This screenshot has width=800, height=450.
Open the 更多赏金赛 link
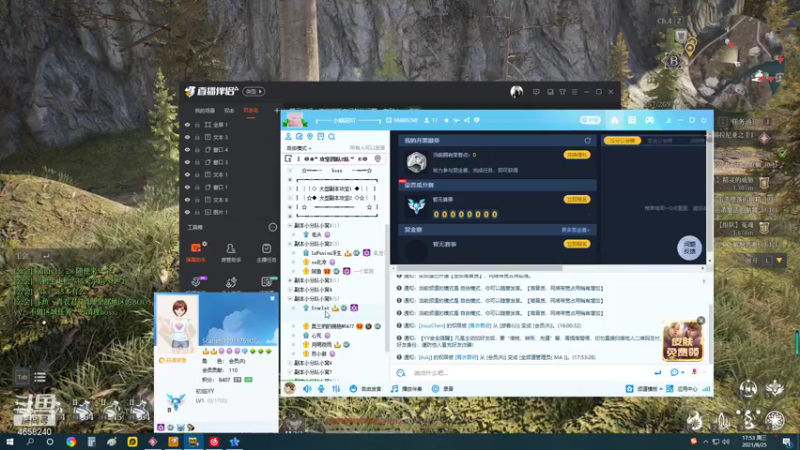[x=575, y=230]
